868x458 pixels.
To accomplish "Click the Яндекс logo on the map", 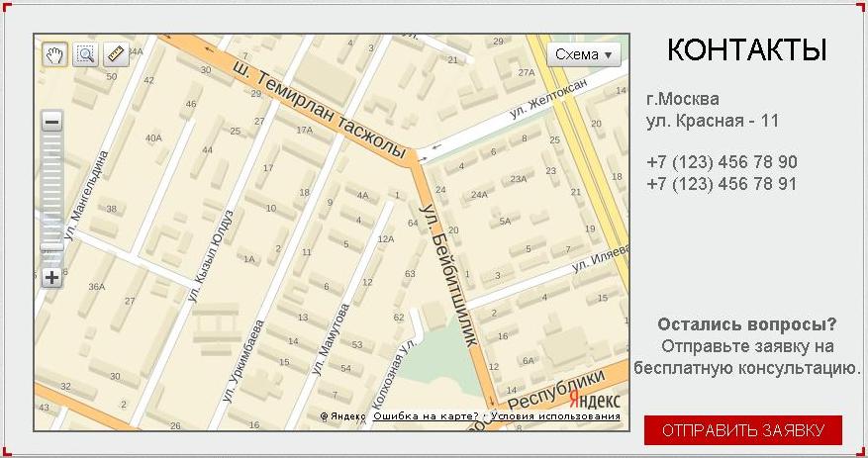I will [595, 400].
